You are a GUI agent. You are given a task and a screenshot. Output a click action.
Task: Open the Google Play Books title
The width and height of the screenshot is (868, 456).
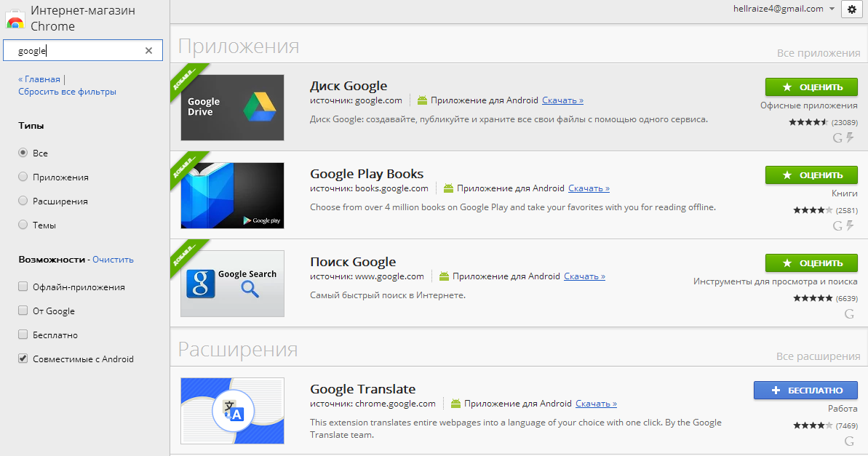tap(367, 174)
